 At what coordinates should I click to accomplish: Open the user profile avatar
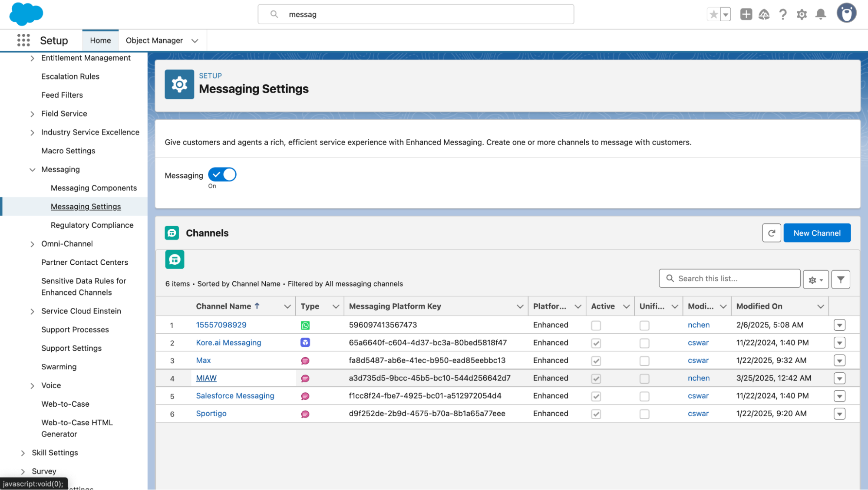(847, 13)
